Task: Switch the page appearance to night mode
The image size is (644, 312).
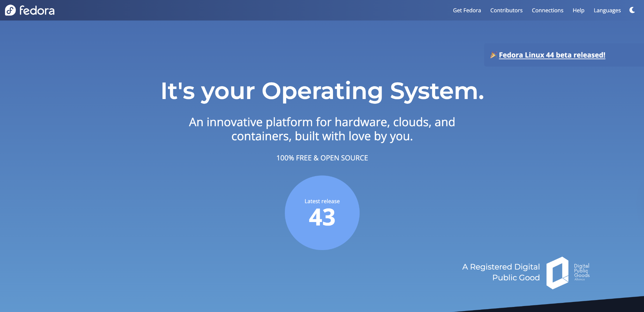Action: pyautogui.click(x=632, y=10)
